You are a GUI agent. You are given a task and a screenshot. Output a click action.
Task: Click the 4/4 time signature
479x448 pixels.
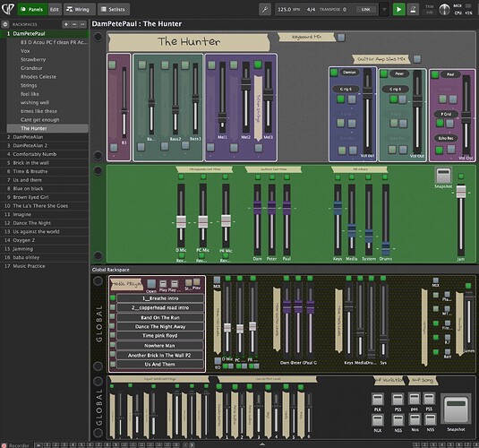(x=311, y=10)
